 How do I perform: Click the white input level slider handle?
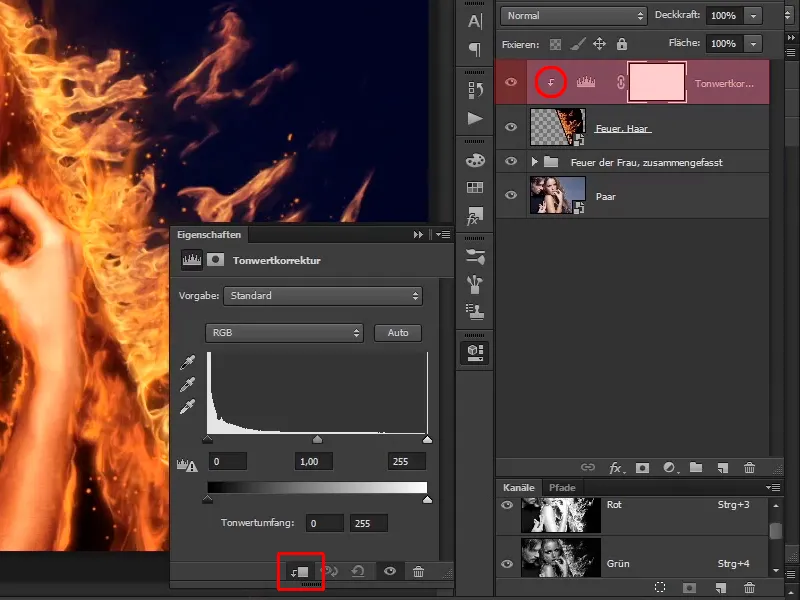point(428,439)
